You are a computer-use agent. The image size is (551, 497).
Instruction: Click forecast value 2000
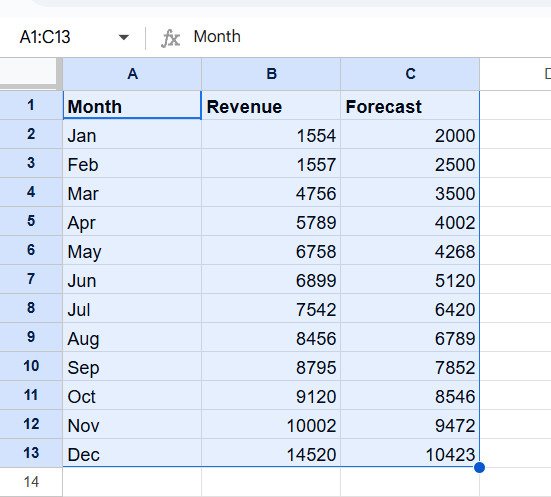pos(410,134)
